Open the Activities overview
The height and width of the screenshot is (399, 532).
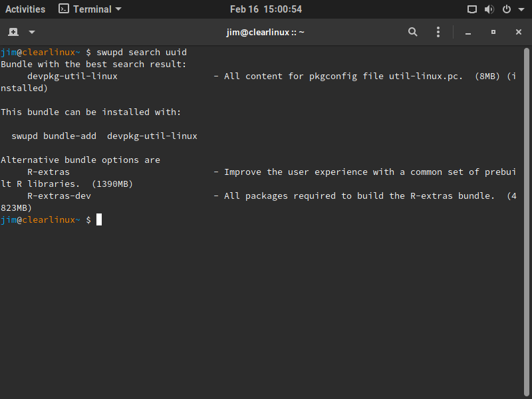[25, 9]
